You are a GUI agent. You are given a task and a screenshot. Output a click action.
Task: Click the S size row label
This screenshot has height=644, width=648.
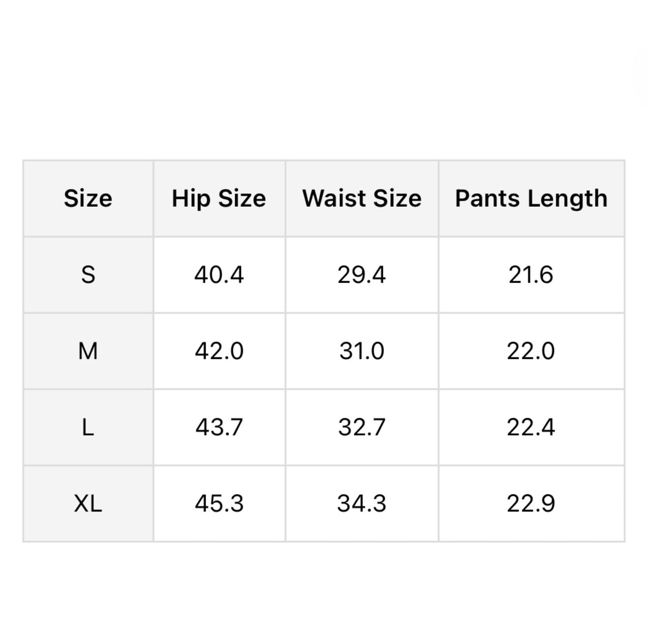click(x=88, y=274)
